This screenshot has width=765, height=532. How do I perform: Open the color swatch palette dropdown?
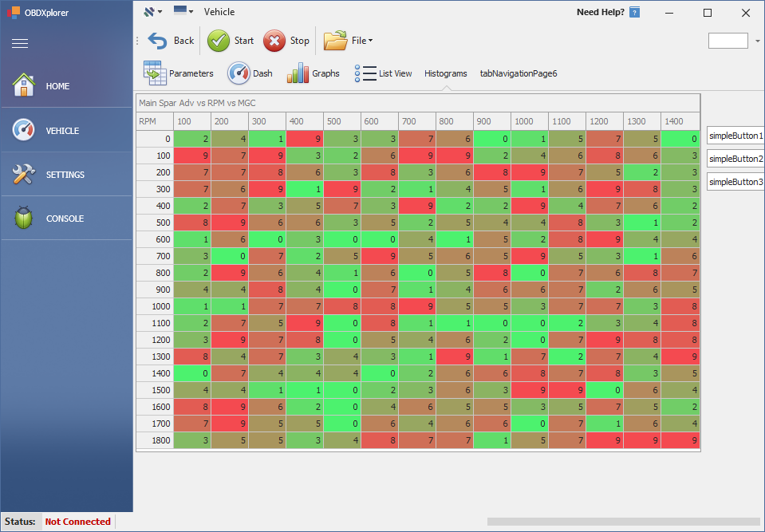click(x=183, y=11)
